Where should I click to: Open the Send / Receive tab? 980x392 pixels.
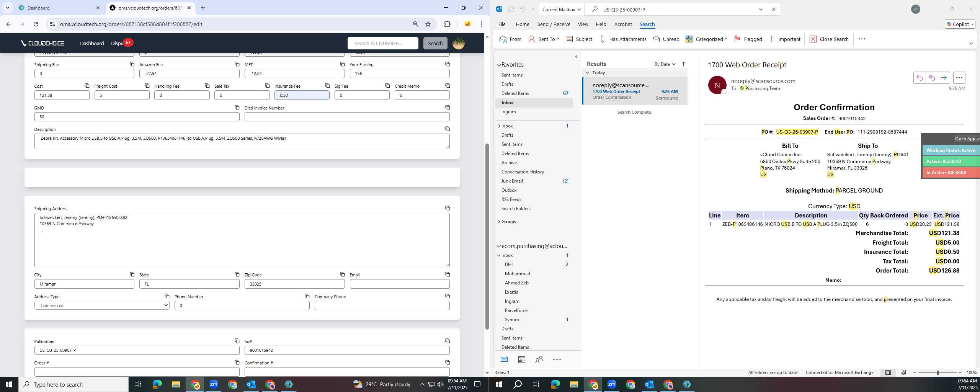pos(554,24)
